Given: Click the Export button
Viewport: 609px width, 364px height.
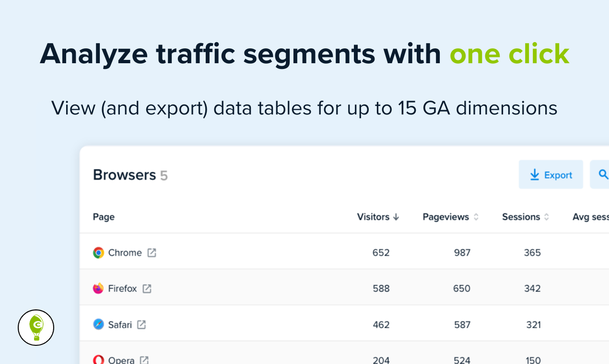Looking at the screenshot, I should coord(550,174).
